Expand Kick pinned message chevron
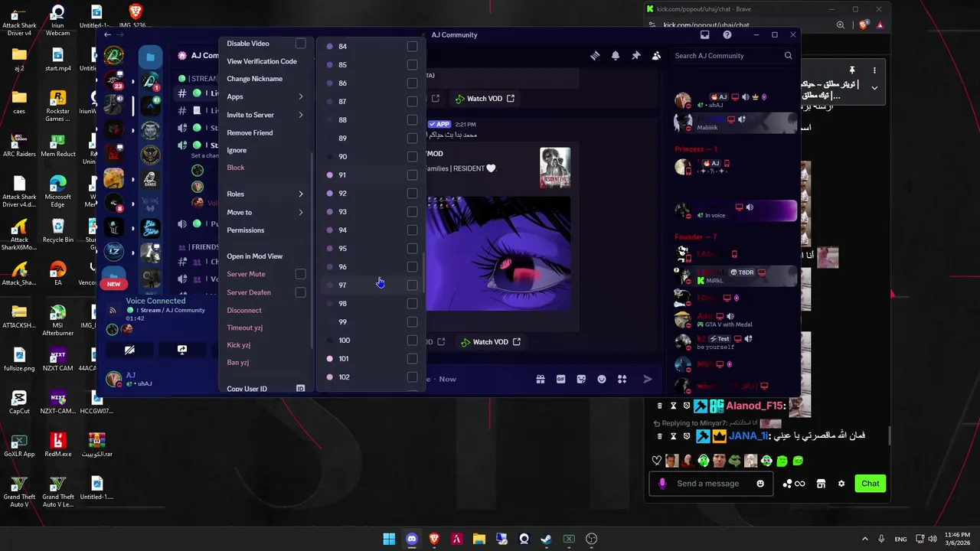This screenshot has height=551, width=980. pos(874,88)
